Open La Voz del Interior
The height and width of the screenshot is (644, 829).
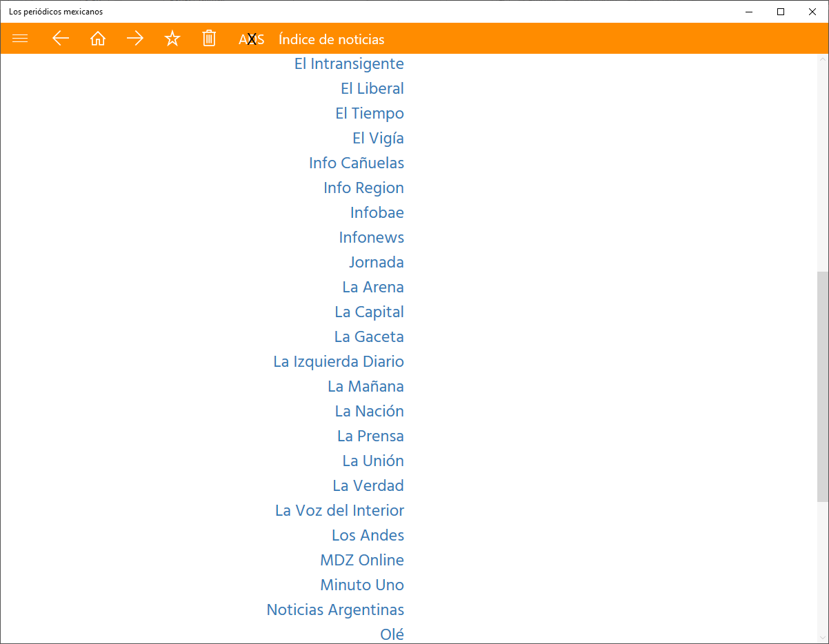[339, 510]
